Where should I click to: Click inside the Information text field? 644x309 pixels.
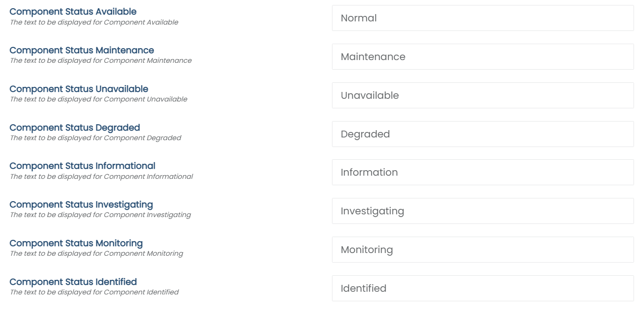tap(482, 172)
